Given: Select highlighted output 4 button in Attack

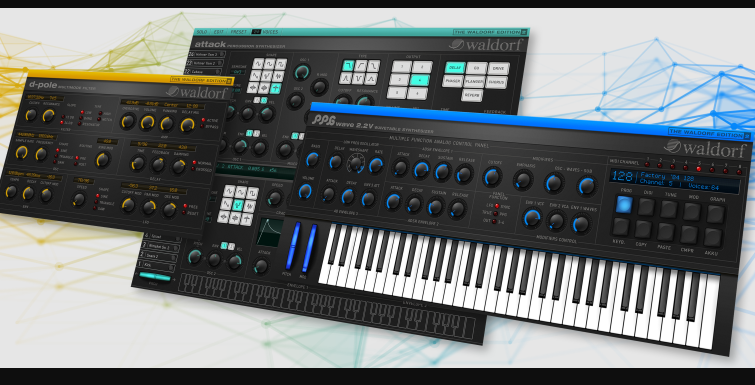Looking at the screenshot, I should click(x=420, y=80).
